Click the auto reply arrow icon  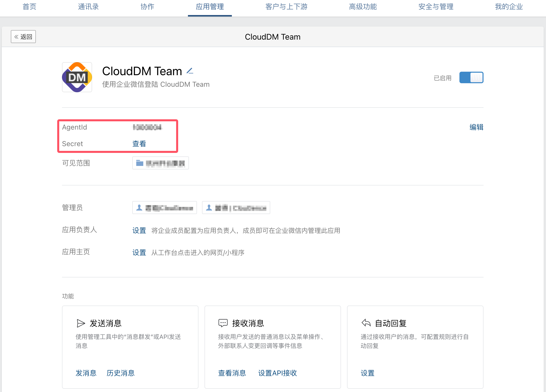pos(366,323)
